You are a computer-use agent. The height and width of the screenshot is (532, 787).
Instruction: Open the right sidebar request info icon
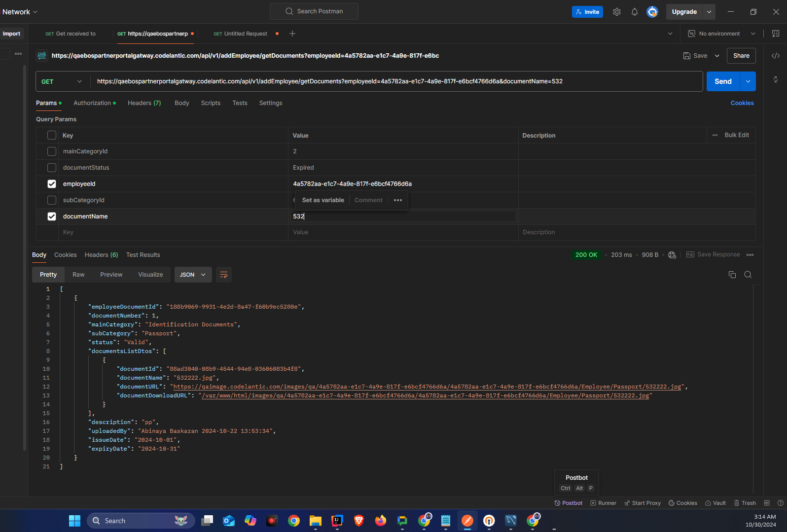click(776, 79)
